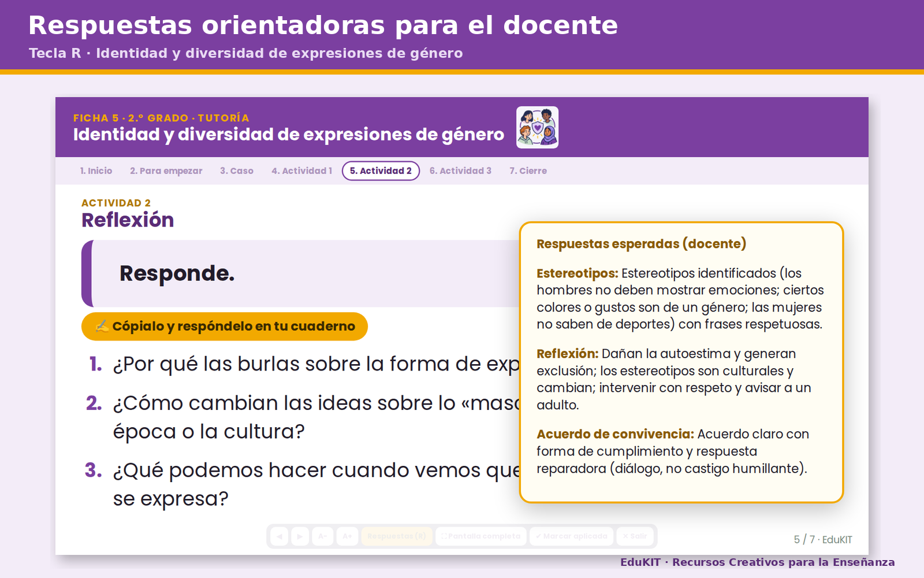Viewport: 924px width, 578px height.
Task: Click the Tecla R subtitle line
Action: (x=246, y=53)
